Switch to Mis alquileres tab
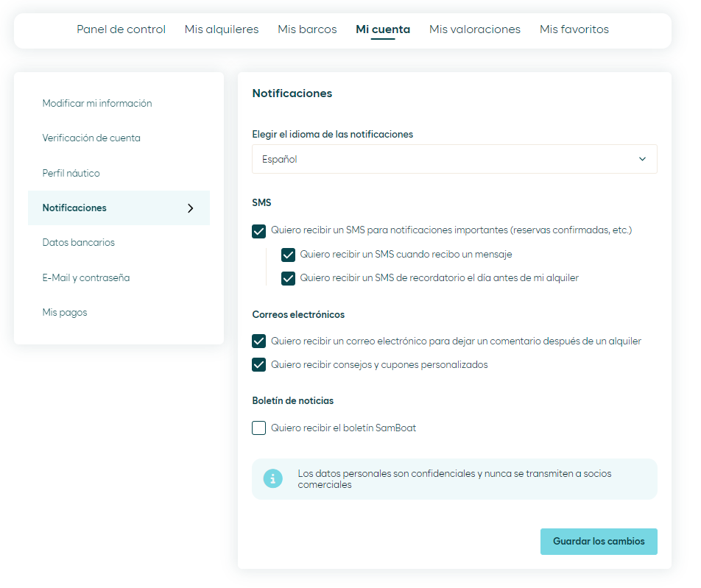 point(222,29)
